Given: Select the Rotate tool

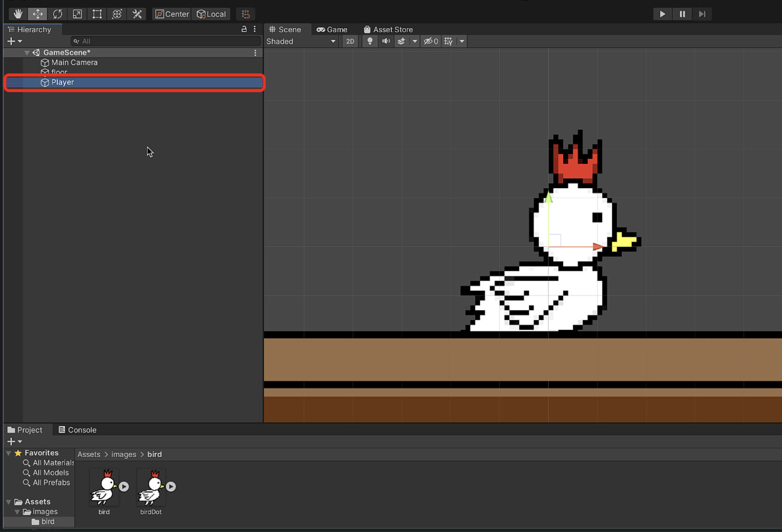Looking at the screenshot, I should 57,14.
